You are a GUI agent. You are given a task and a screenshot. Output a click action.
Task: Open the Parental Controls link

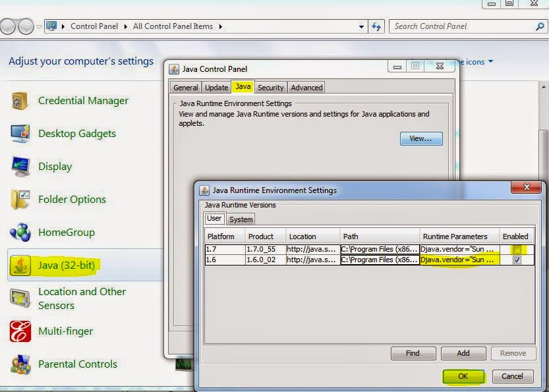pos(78,364)
